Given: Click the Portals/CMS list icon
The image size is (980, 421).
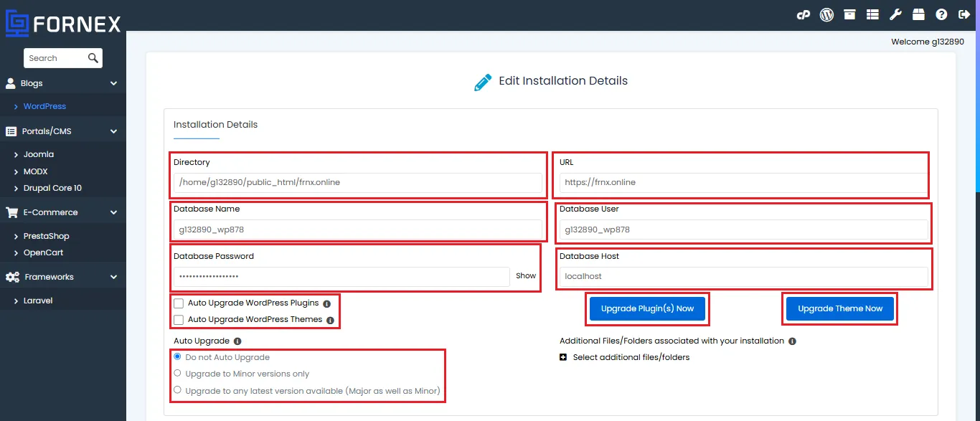Looking at the screenshot, I should (11, 131).
